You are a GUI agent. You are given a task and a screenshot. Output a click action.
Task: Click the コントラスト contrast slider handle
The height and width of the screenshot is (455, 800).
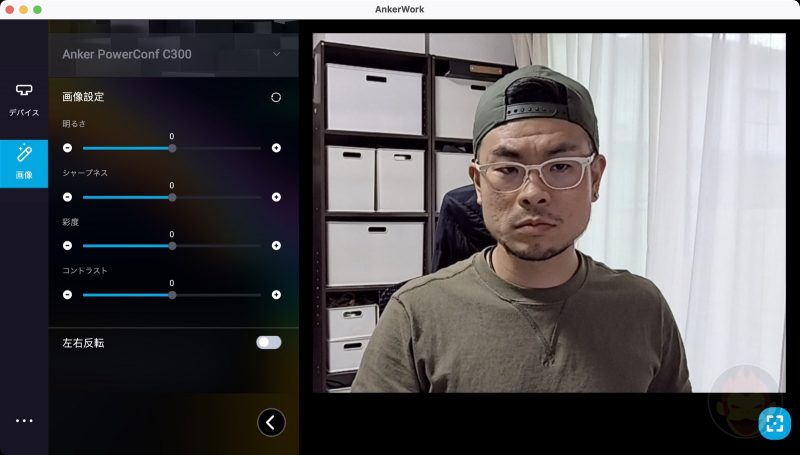click(172, 294)
